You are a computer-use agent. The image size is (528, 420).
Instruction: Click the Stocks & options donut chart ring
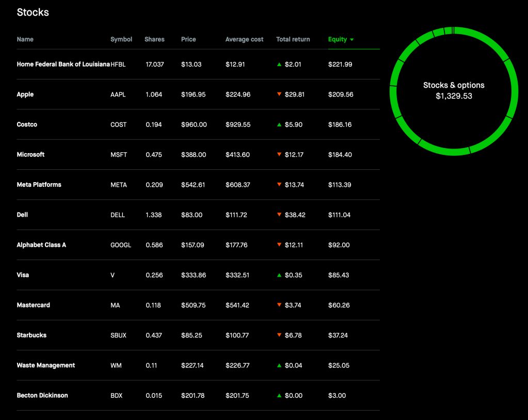[x=512, y=91]
